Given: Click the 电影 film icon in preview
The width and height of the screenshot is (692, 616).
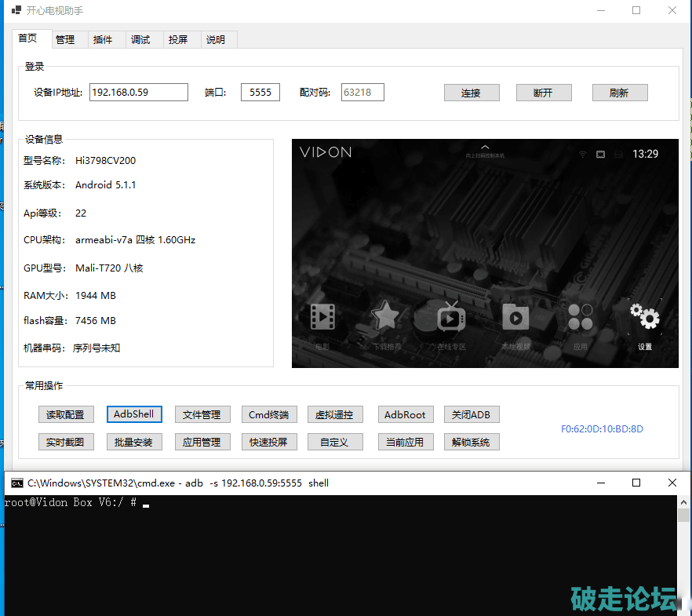Looking at the screenshot, I should pyautogui.click(x=322, y=317).
